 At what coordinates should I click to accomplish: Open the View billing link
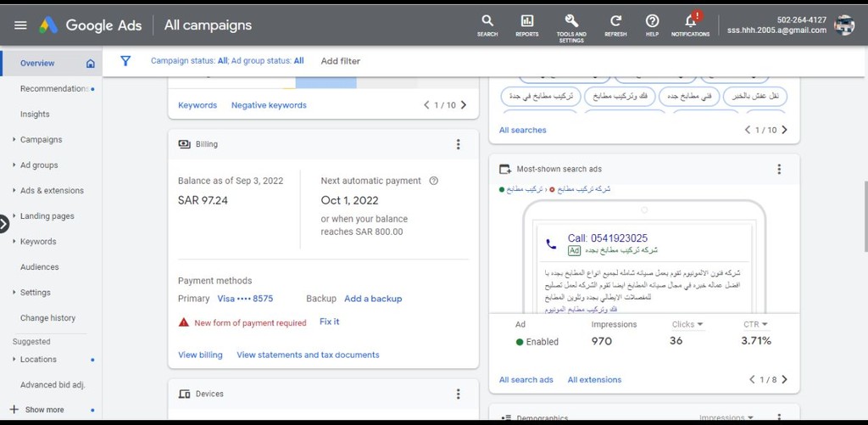coord(200,355)
